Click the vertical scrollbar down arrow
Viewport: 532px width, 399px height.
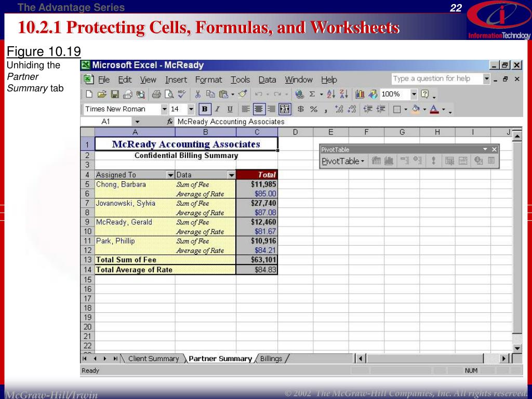click(x=517, y=348)
